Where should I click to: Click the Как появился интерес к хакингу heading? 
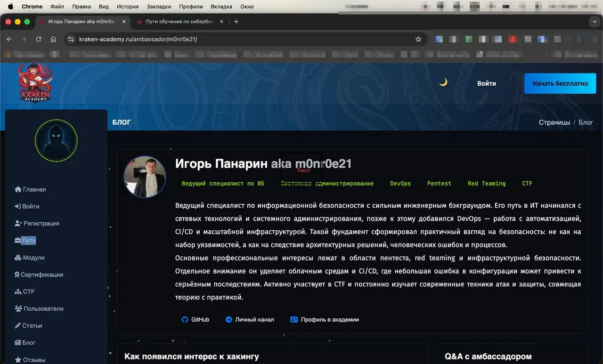192,356
